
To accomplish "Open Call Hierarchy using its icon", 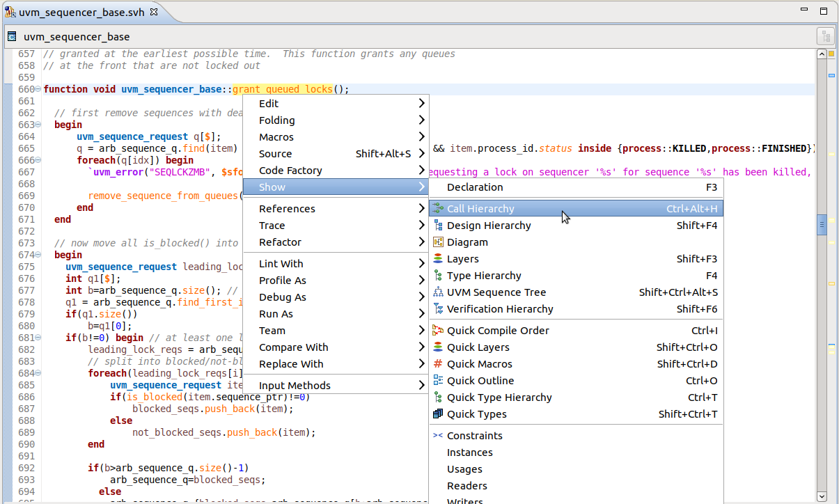I will click(437, 208).
